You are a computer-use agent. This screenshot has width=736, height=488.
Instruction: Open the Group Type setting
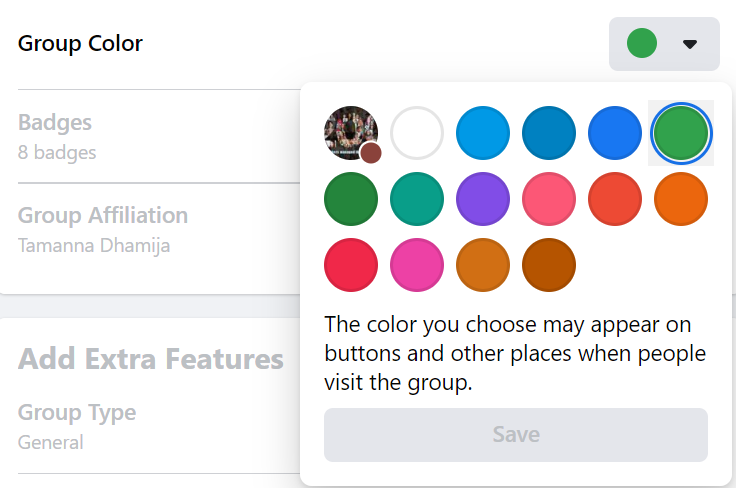pyautogui.click(x=150, y=426)
